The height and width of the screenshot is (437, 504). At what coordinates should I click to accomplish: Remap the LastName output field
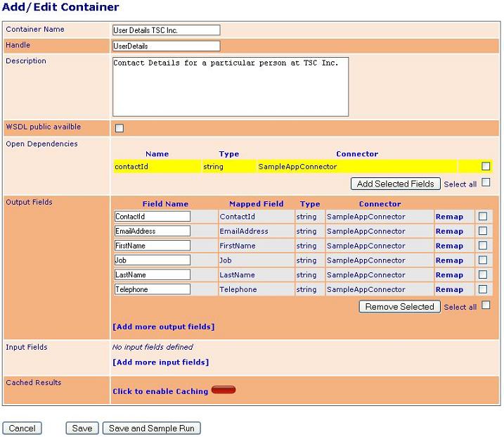coord(449,275)
